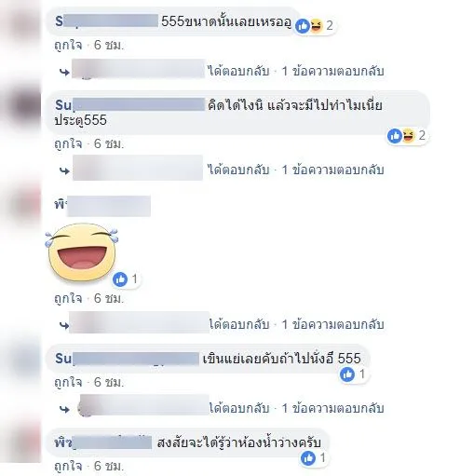Click the laughing reaction on the first comment
Viewport: 460px width, 476px height.
pos(316,26)
